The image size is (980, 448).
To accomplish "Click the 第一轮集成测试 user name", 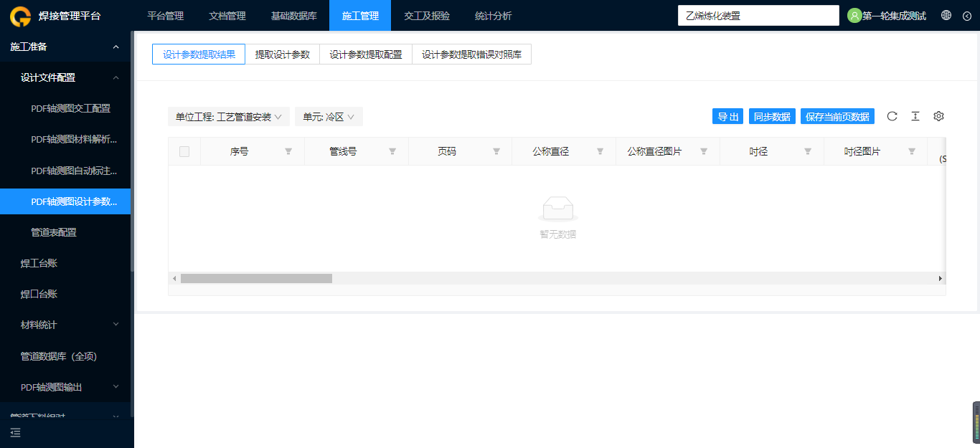I will [x=894, y=16].
